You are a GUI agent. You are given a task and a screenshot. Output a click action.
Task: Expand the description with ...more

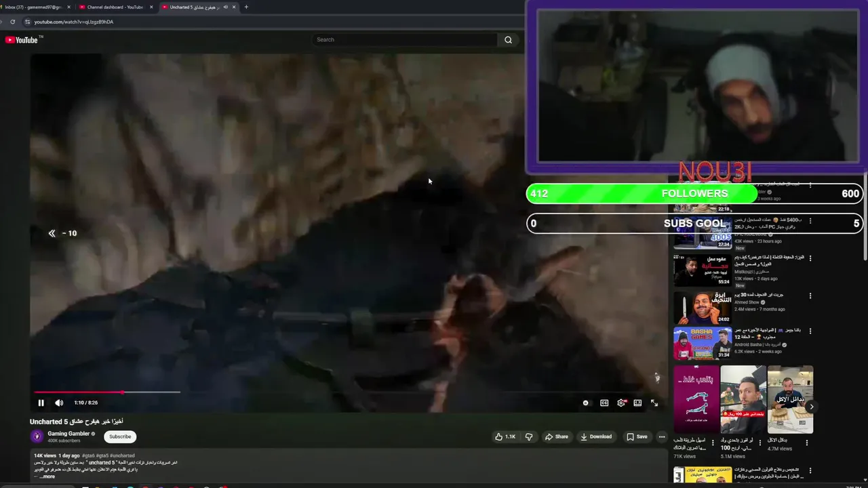[x=47, y=476]
